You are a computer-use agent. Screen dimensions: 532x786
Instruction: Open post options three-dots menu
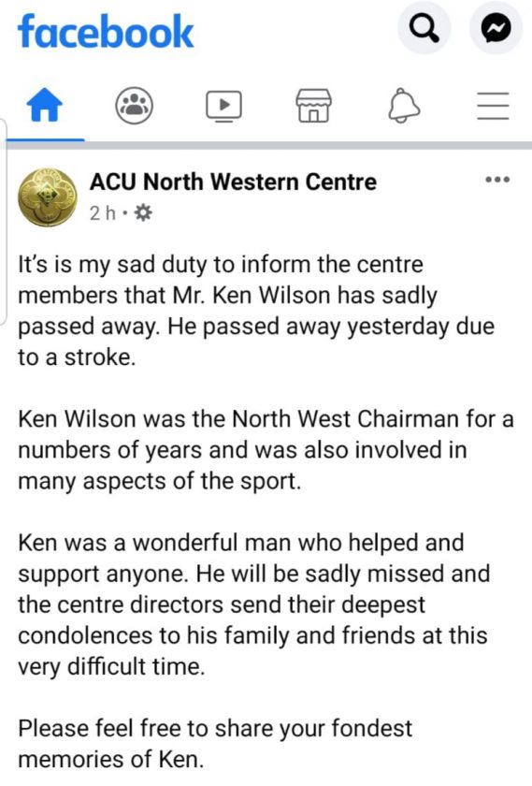[498, 180]
